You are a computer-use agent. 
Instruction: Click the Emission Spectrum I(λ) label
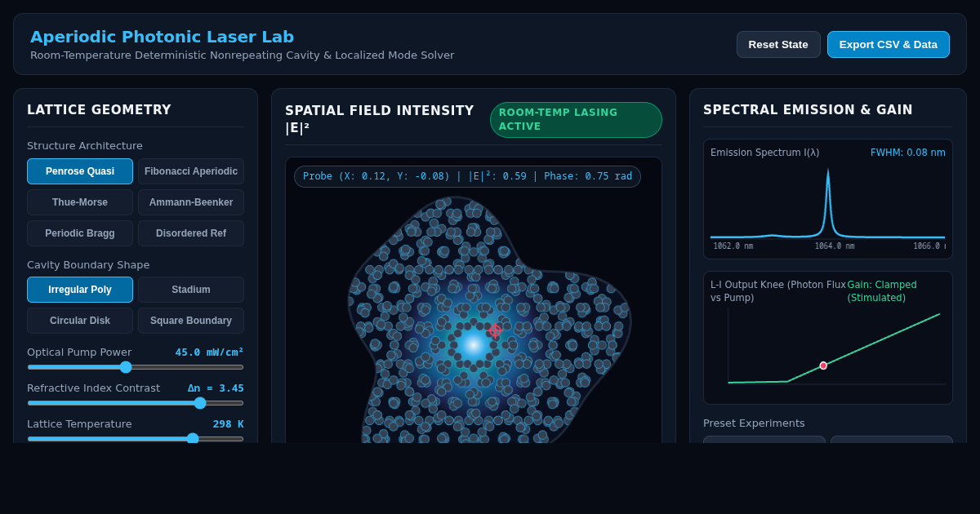tap(764, 153)
